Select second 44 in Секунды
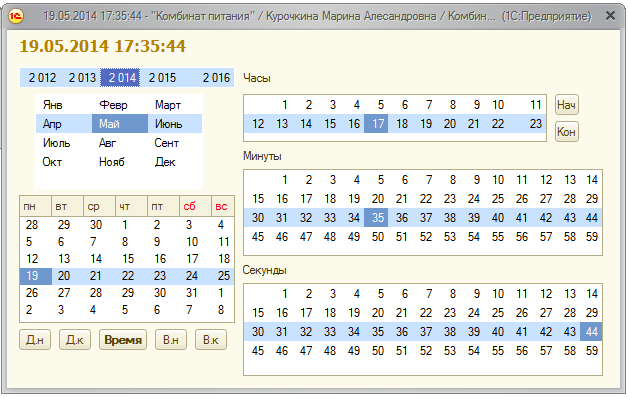 click(x=591, y=332)
